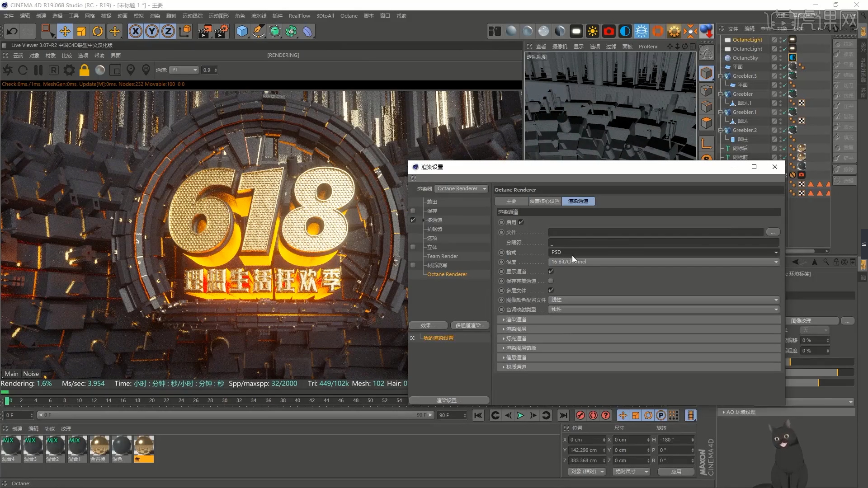Click the Octane daylight sun icon
This screenshot has width=868, height=488.
click(593, 31)
